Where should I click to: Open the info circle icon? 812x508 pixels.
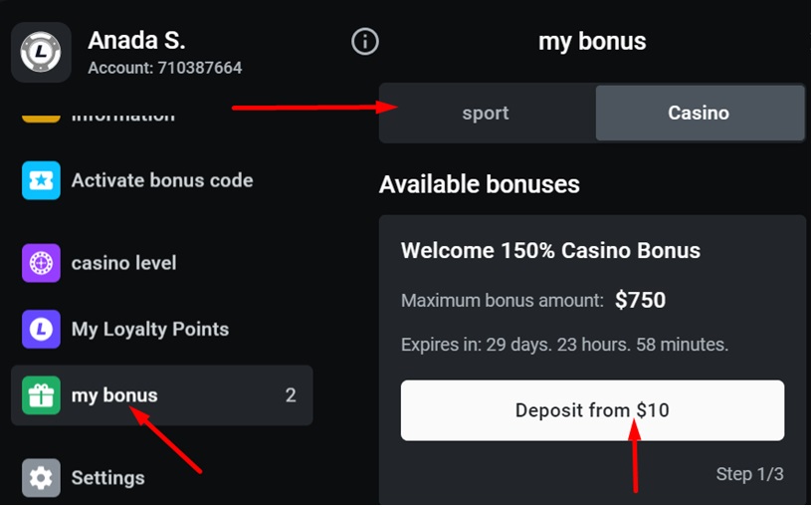(365, 42)
